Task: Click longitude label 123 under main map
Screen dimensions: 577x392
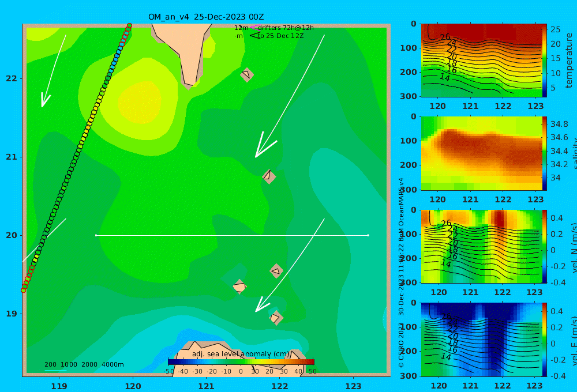Action: pos(353,386)
